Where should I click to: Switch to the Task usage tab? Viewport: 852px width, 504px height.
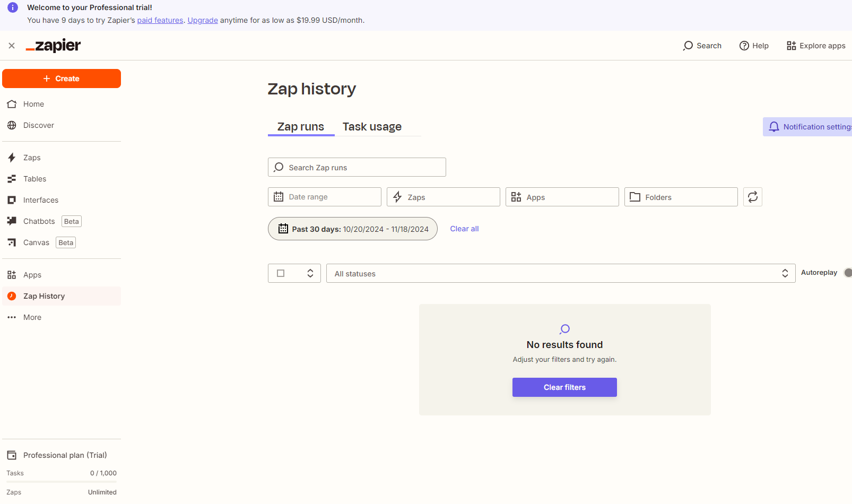[372, 127]
